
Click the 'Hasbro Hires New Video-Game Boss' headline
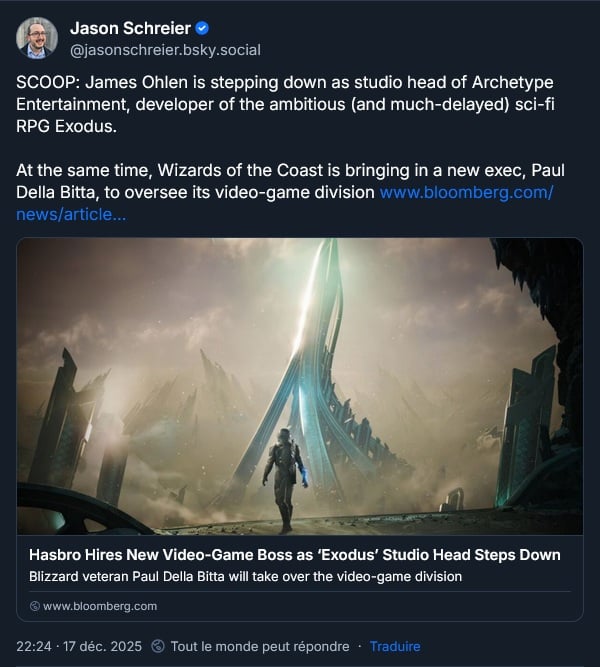294,555
